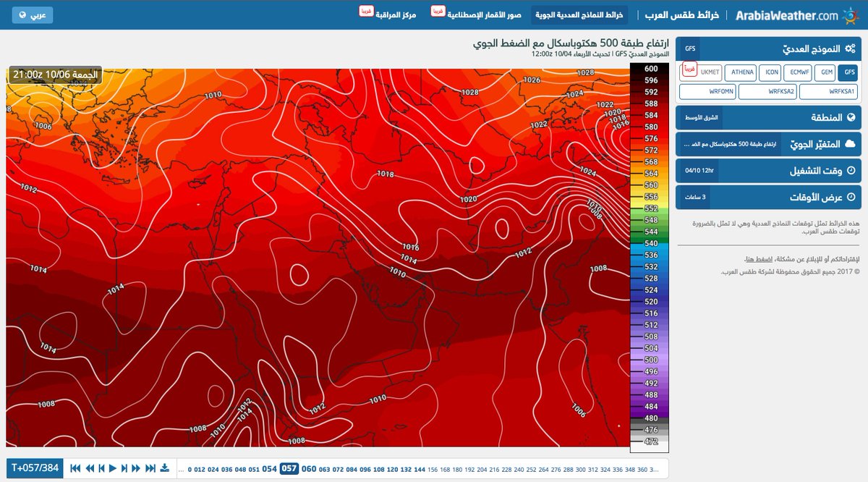Image resolution: width=868 pixels, height=482 pixels.
Task: Select the ICON model
Action: click(771, 72)
